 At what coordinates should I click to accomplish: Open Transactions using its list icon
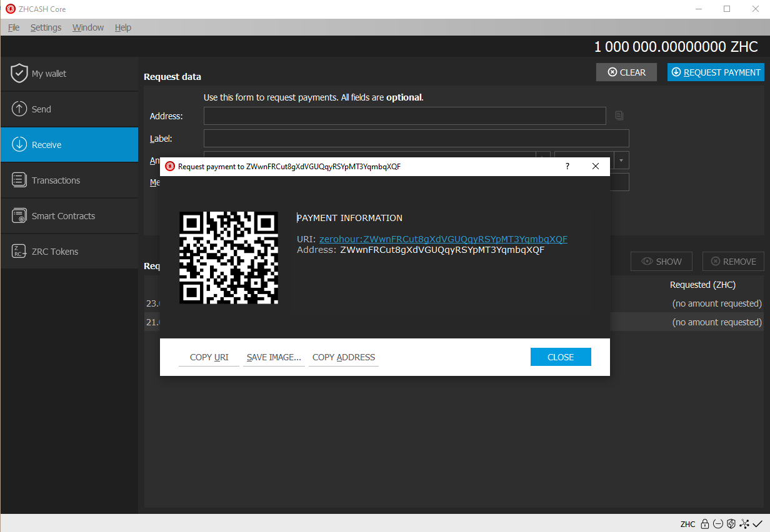pos(19,180)
